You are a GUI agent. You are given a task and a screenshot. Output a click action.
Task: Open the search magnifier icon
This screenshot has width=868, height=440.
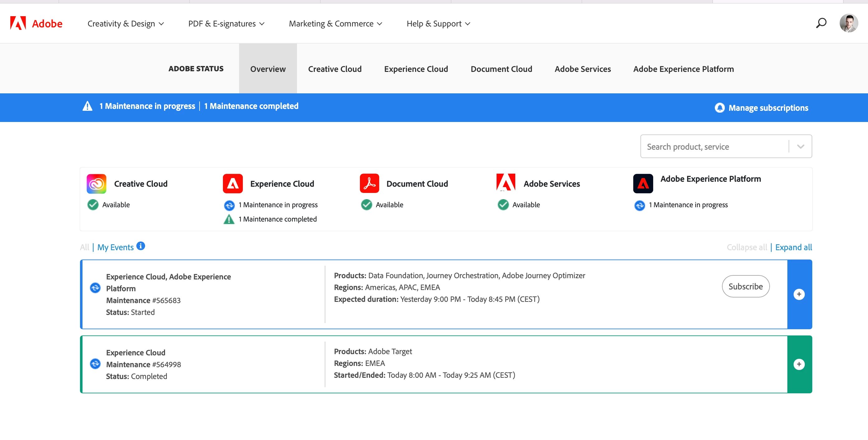821,23
